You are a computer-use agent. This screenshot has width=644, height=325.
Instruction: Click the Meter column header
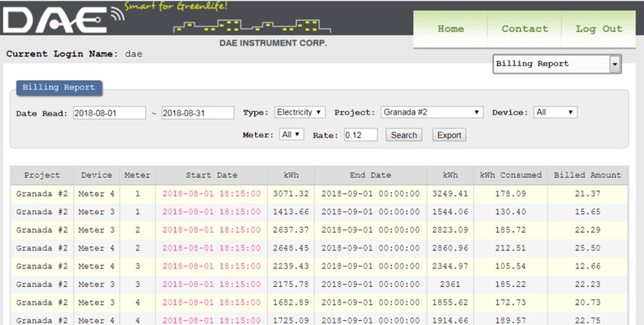coord(137,175)
